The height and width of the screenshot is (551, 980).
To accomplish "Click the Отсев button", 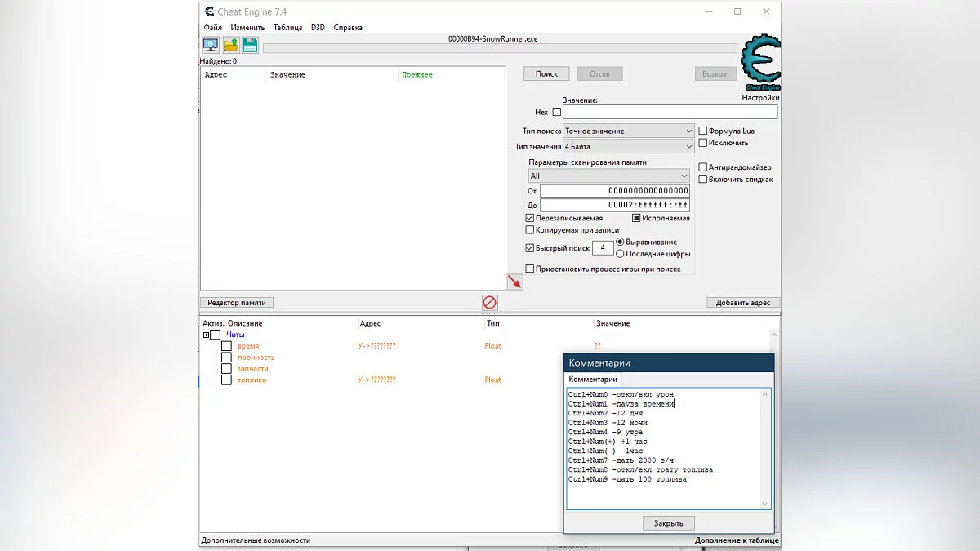I will [x=599, y=73].
